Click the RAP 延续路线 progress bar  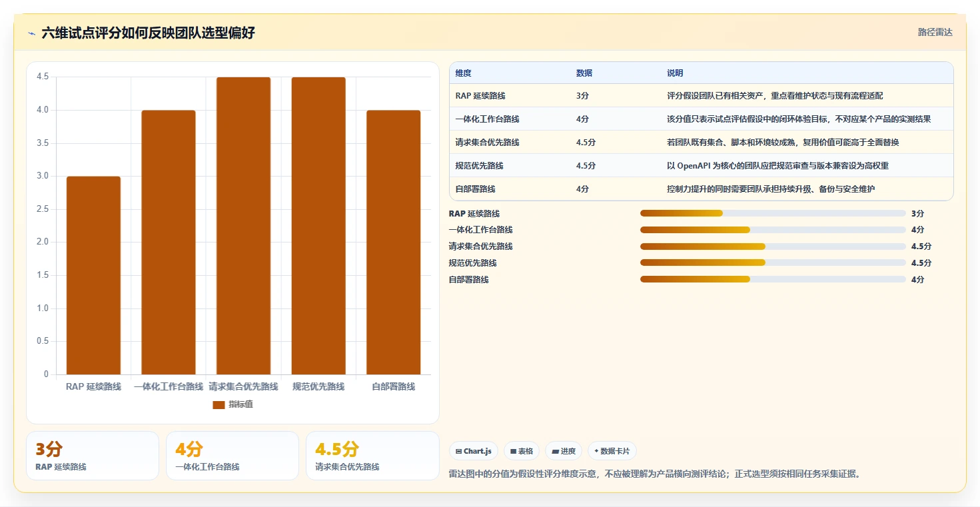coord(773,213)
